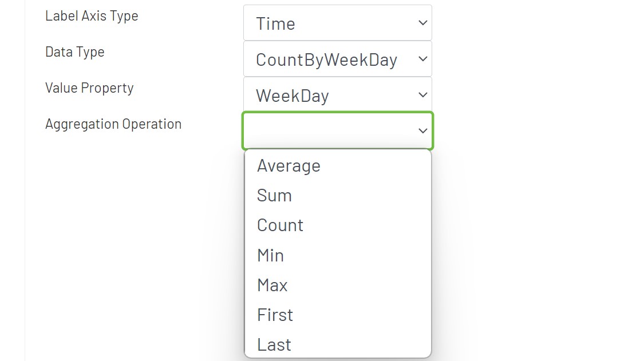Open the Label Axis Type dropdown

pos(337,22)
